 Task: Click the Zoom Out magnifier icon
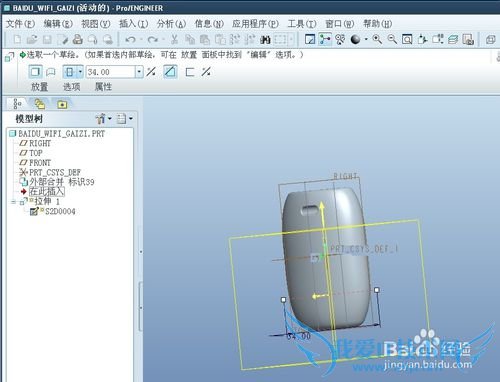pos(392,39)
